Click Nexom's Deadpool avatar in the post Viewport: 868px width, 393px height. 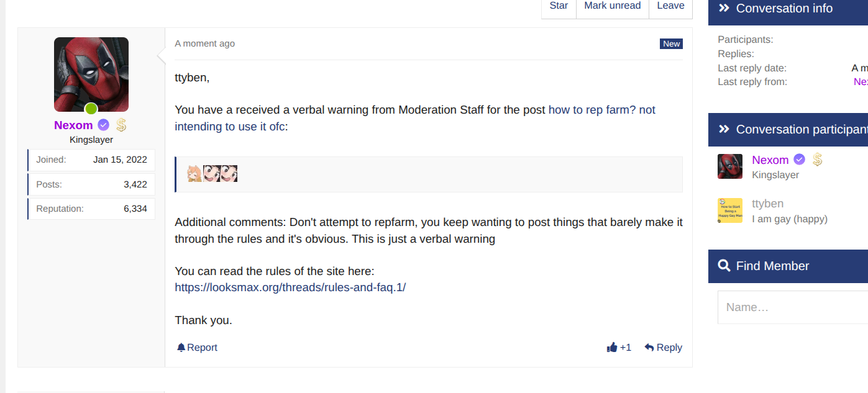[91, 75]
